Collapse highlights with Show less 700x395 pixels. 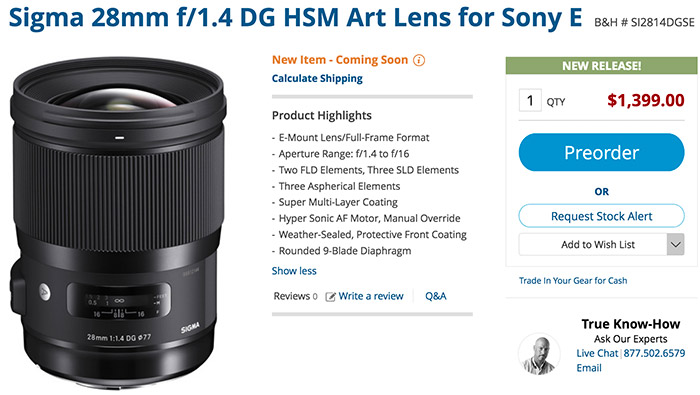(x=294, y=271)
